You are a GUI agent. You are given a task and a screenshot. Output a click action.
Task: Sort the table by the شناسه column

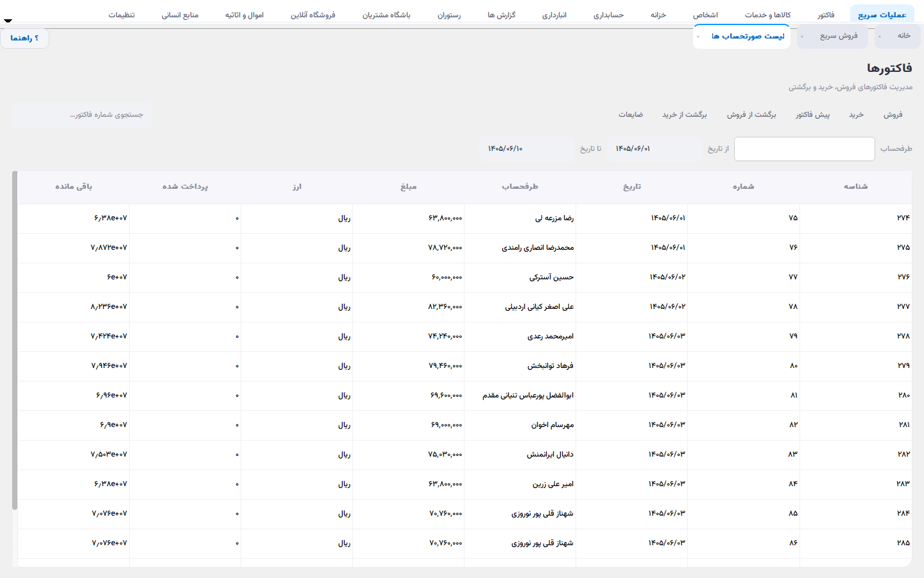point(855,187)
